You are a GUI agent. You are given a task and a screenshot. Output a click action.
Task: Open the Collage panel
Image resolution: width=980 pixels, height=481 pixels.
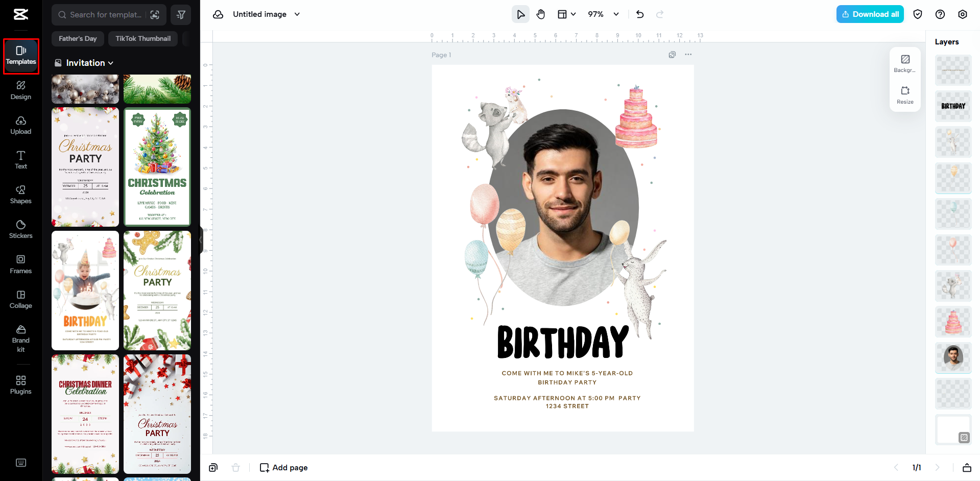20,300
